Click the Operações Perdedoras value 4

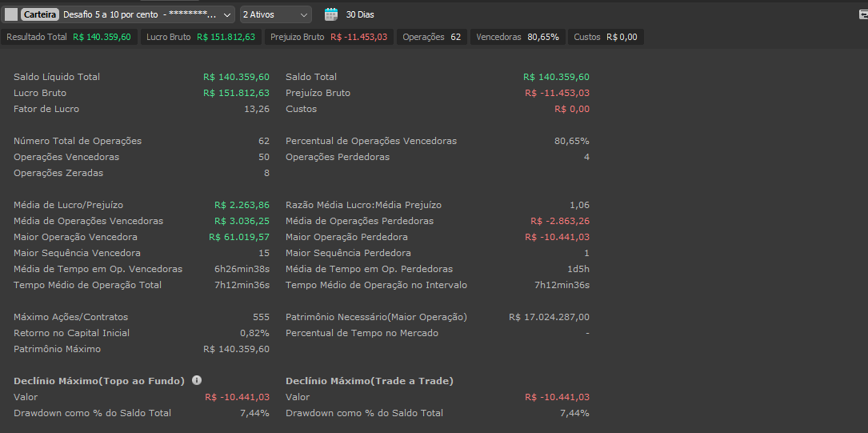click(x=586, y=157)
